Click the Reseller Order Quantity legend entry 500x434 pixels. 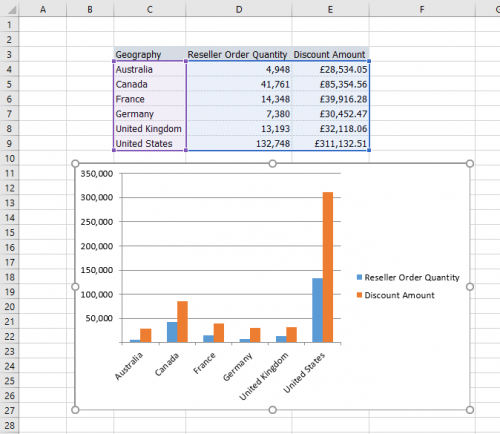pyautogui.click(x=408, y=277)
